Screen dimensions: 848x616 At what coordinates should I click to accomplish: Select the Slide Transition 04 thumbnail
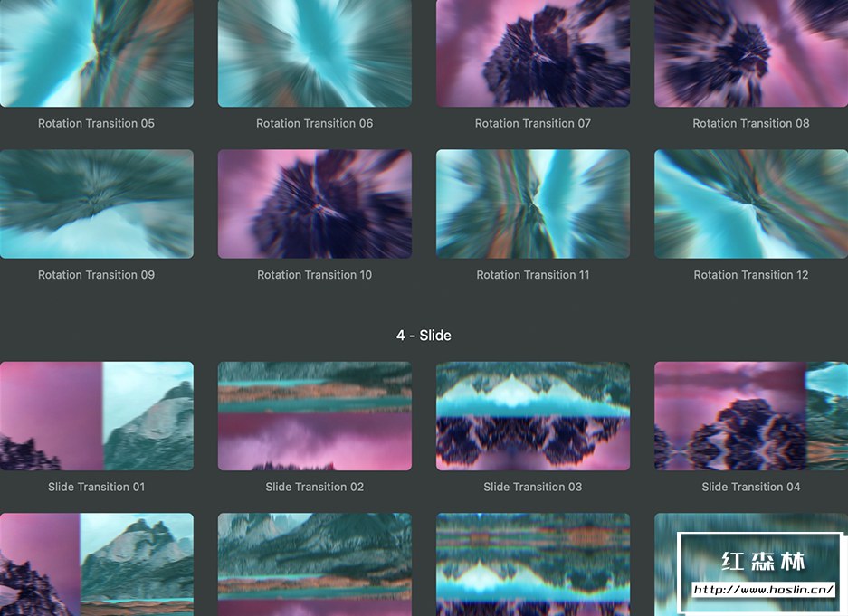click(x=751, y=416)
